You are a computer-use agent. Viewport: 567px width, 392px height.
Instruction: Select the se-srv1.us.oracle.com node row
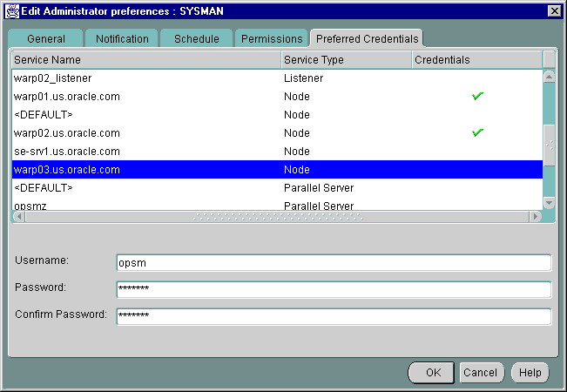pyautogui.click(x=145, y=152)
